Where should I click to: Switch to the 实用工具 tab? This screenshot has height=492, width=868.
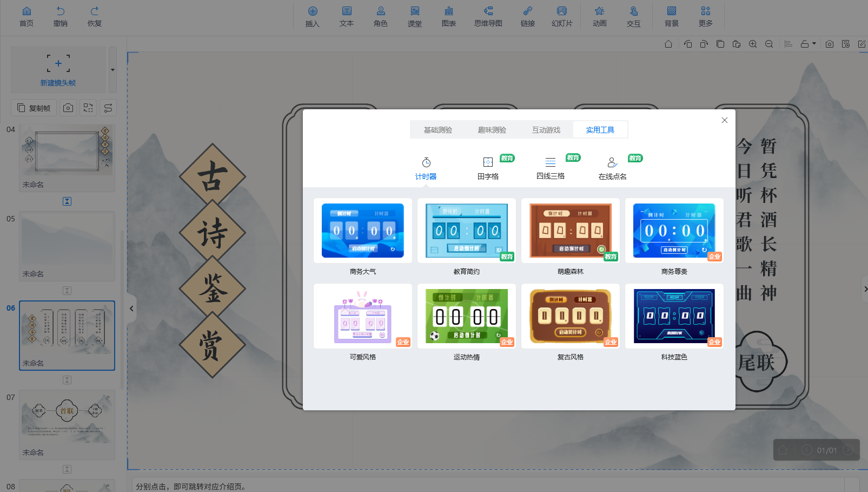click(600, 130)
